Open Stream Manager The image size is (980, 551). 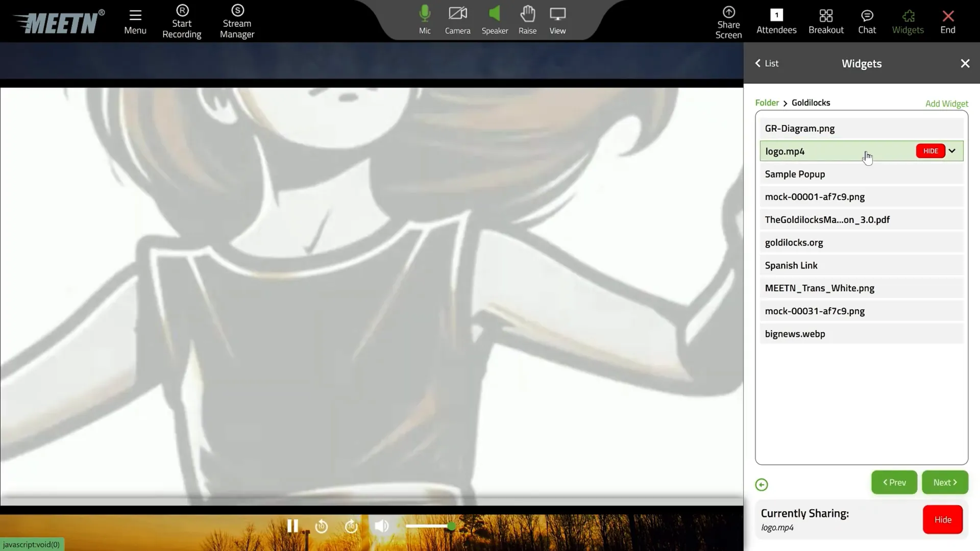click(237, 22)
